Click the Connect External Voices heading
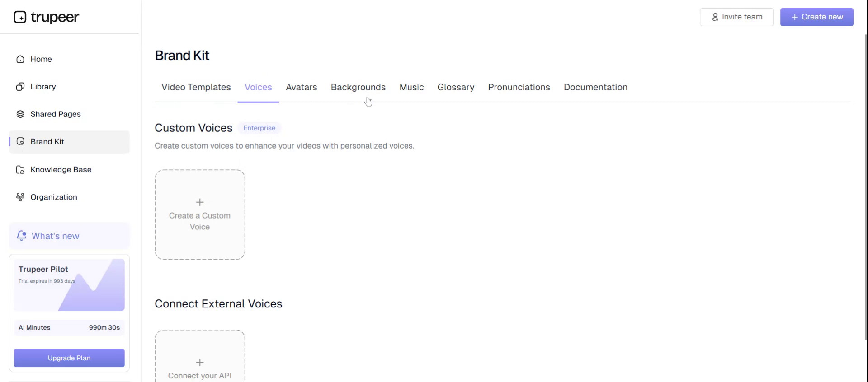Viewport: 868px width, 382px height. pos(218,304)
